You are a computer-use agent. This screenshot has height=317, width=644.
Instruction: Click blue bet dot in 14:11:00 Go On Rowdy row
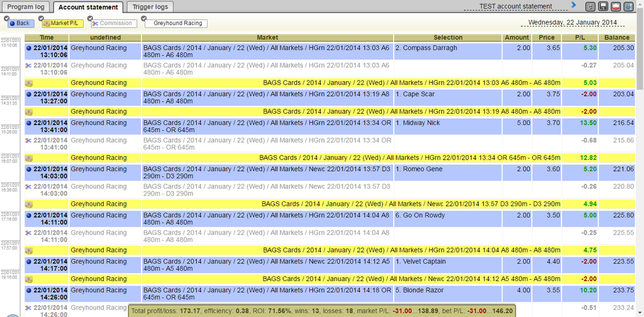click(28, 215)
